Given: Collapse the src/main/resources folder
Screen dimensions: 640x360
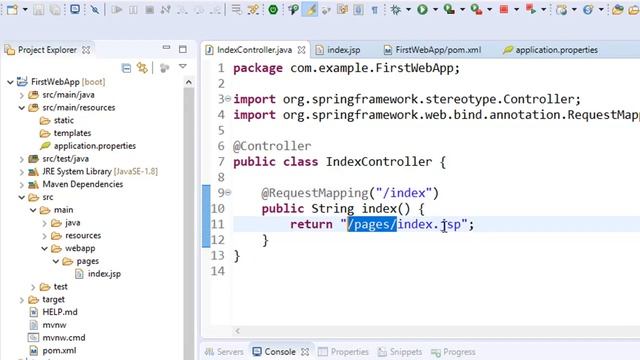Looking at the screenshot, I should (x=22, y=108).
